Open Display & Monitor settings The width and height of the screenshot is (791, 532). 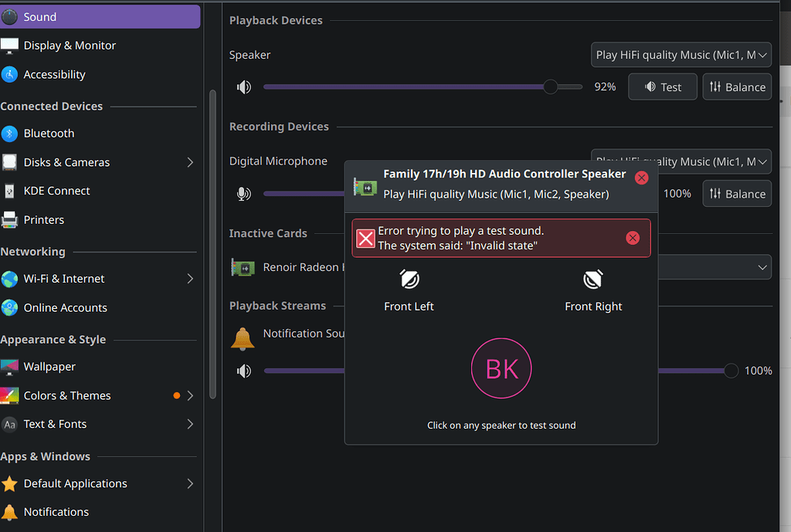[70, 46]
